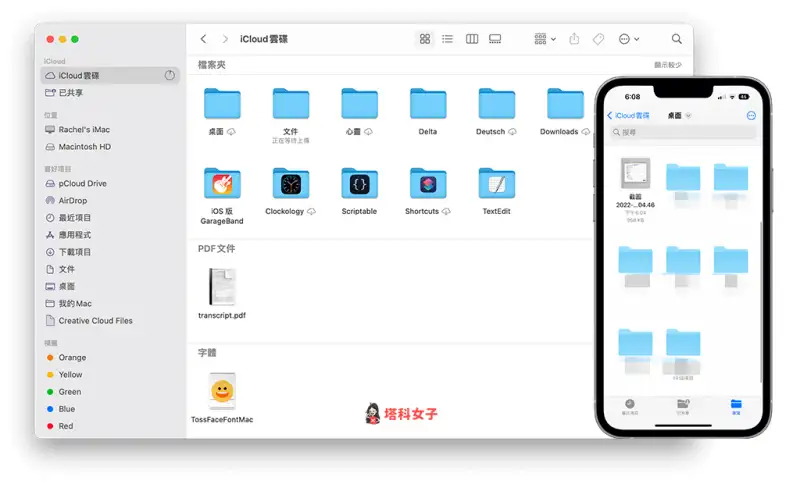
Task: Select Macintosh HD in the sidebar
Action: (x=78, y=147)
